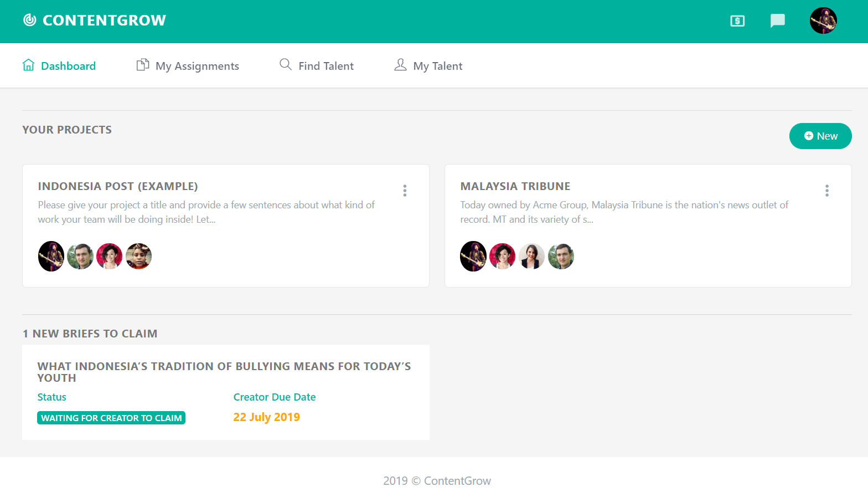Create a New project
The height and width of the screenshot is (502, 868).
click(820, 136)
